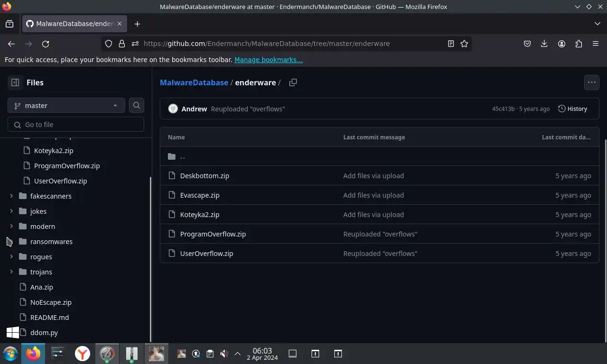Go to parent directory row
607x364 pixels.
click(379, 156)
